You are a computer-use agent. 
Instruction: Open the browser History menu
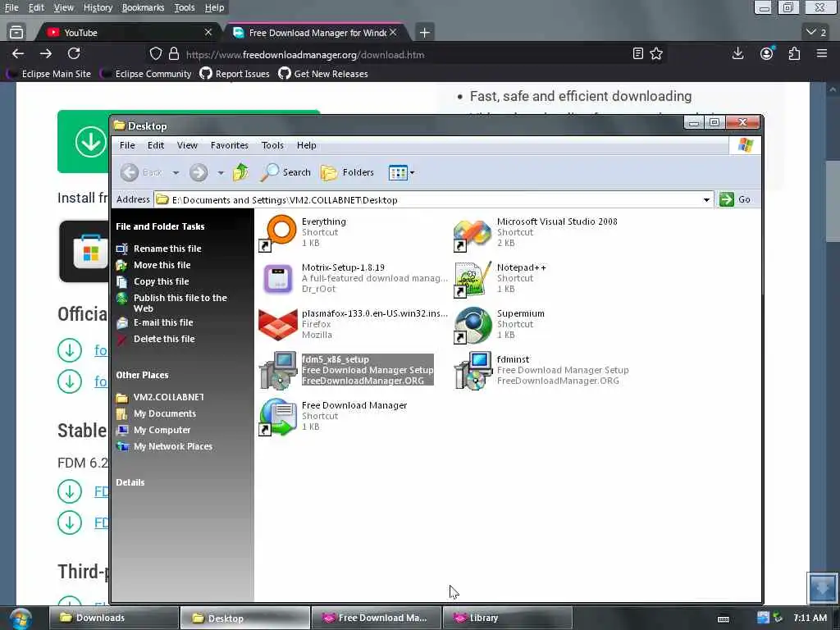click(98, 7)
